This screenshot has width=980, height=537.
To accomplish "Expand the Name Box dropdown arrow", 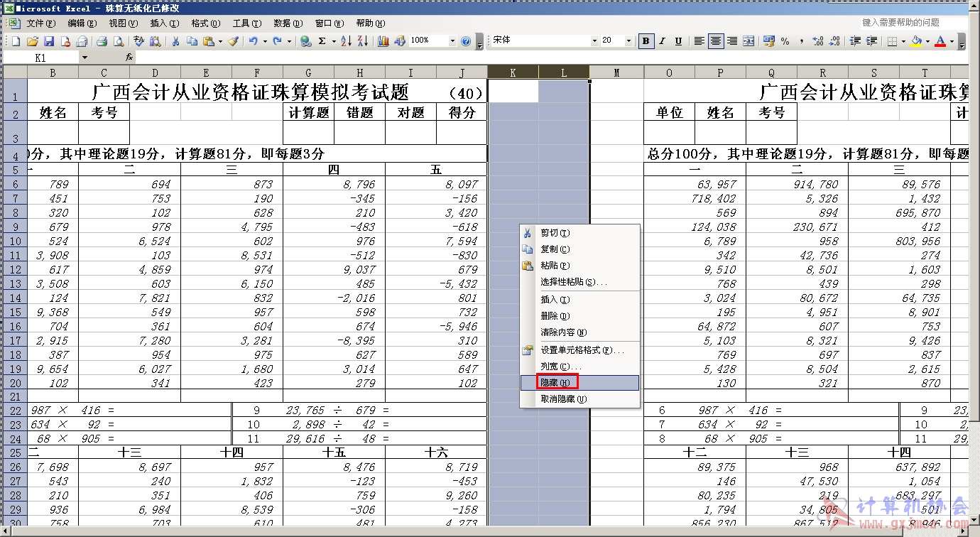I will point(85,58).
